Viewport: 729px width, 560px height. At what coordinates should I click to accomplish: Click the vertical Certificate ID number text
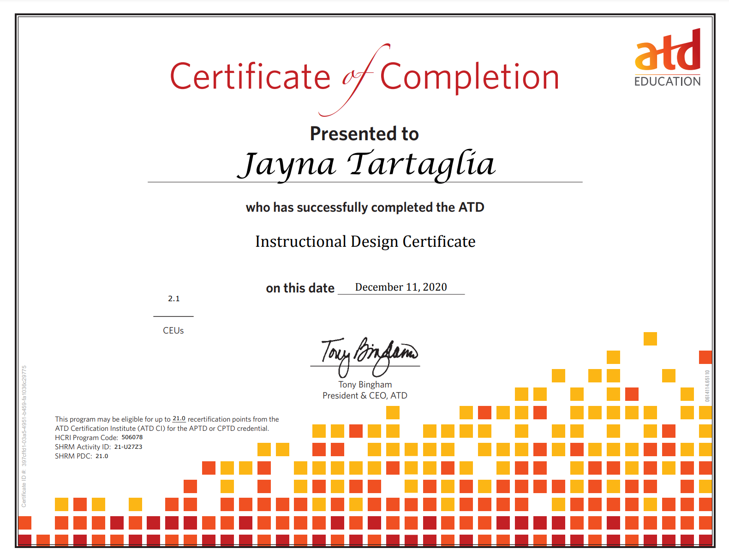pos(24,436)
